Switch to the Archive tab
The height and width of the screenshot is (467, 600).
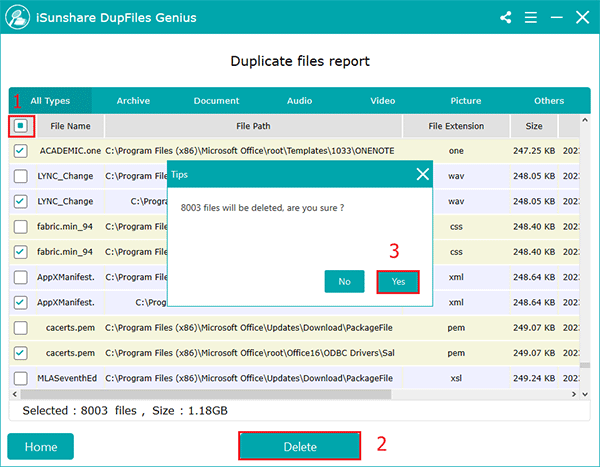pyautogui.click(x=133, y=101)
